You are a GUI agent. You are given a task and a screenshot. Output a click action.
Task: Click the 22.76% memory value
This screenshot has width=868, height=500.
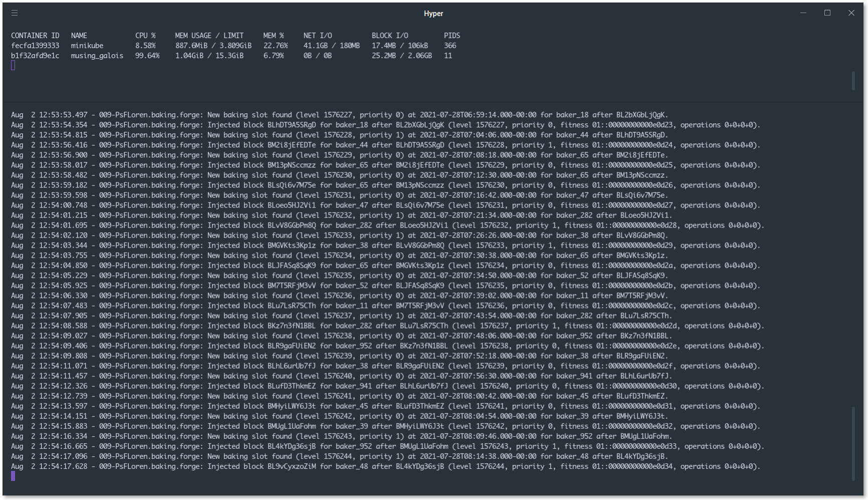(x=276, y=46)
